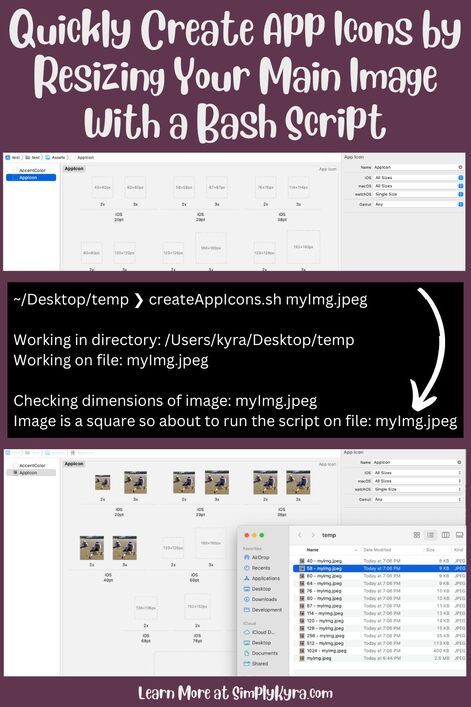Screen dimensions: 471x707
Task: Open Development folder in Finder sidebar
Action: pos(263,610)
